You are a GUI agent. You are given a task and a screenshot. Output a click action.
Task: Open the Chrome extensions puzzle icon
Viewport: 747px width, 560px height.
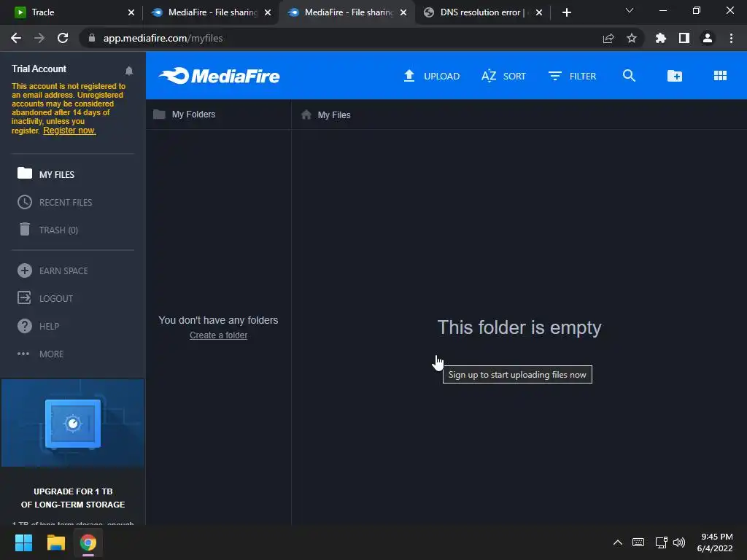coord(660,38)
